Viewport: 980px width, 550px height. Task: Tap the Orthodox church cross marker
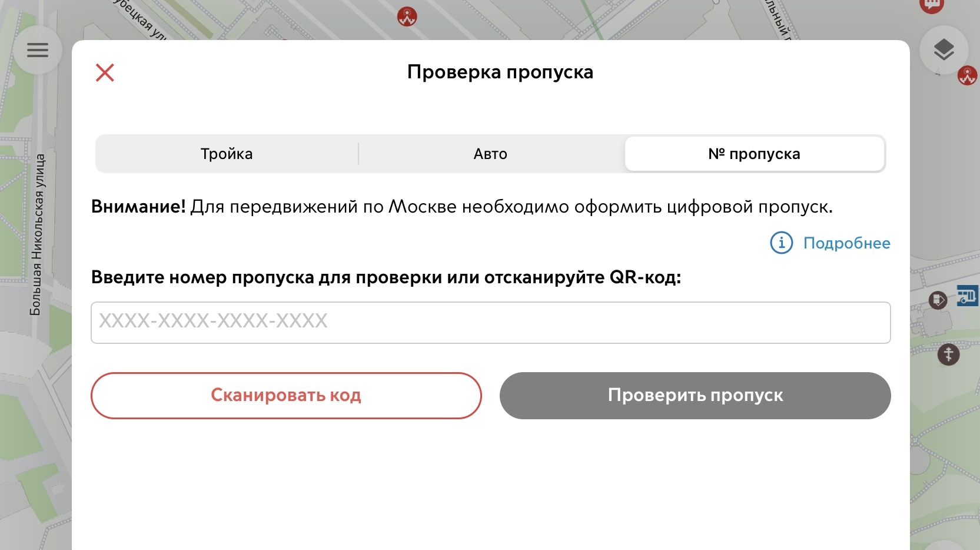948,354
